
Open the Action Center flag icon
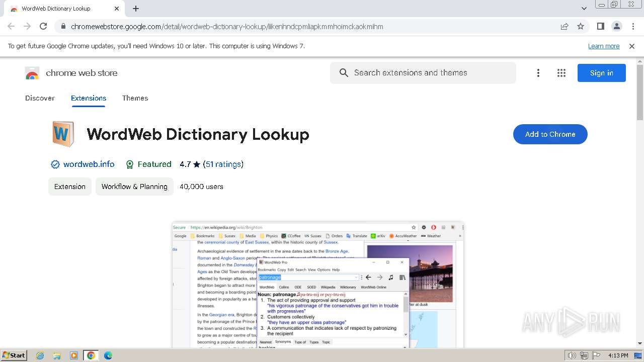point(595,355)
